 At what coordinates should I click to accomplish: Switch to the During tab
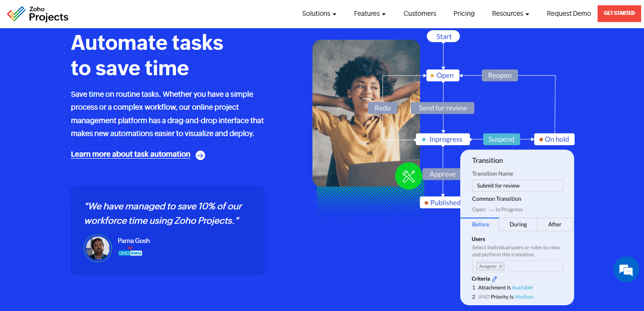tap(517, 224)
